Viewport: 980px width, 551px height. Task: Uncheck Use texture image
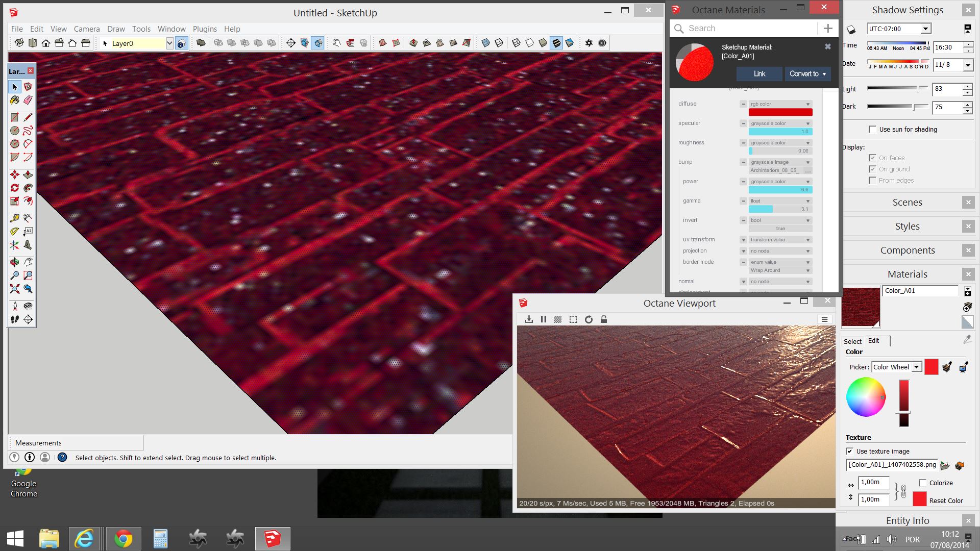tap(850, 451)
